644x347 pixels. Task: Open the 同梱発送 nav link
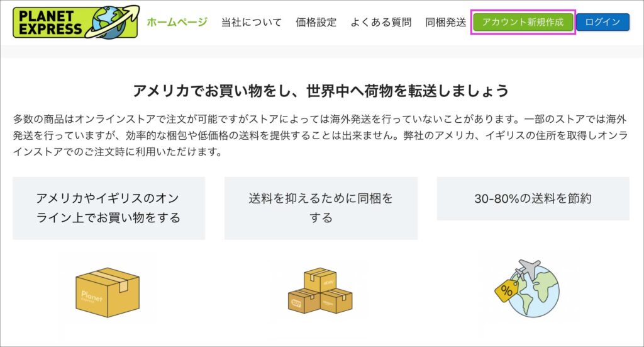(446, 23)
